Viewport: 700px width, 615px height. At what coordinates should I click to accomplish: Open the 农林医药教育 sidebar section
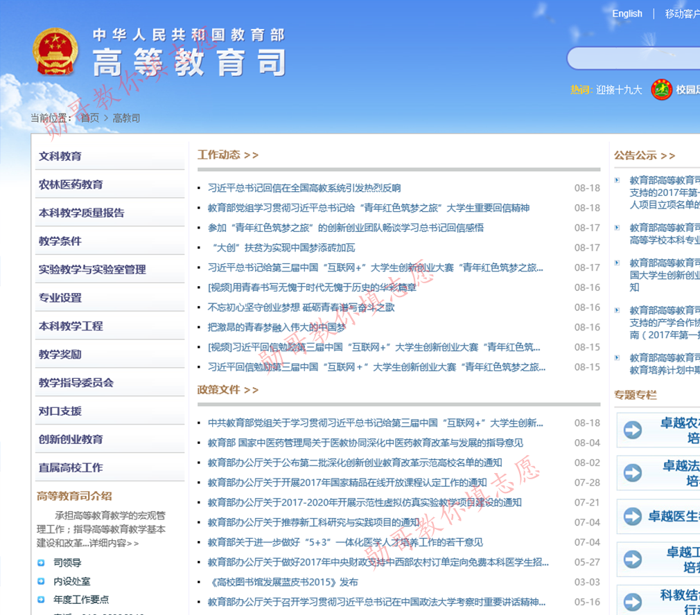point(71,185)
